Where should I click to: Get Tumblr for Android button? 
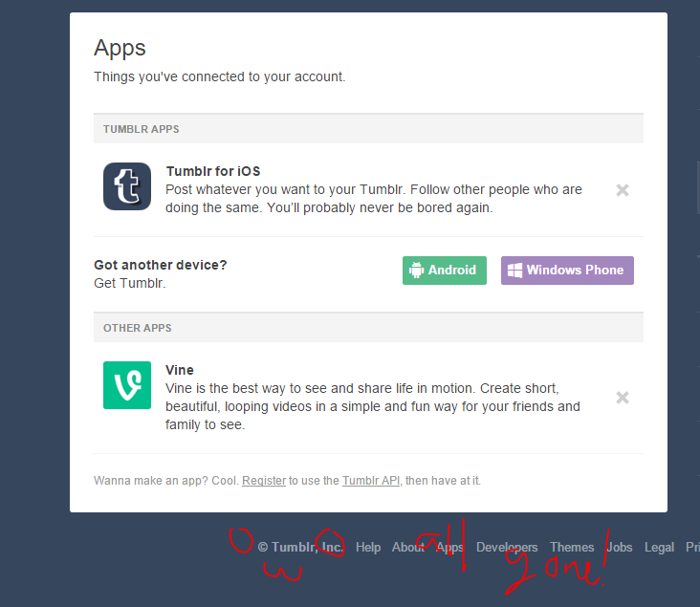(445, 271)
